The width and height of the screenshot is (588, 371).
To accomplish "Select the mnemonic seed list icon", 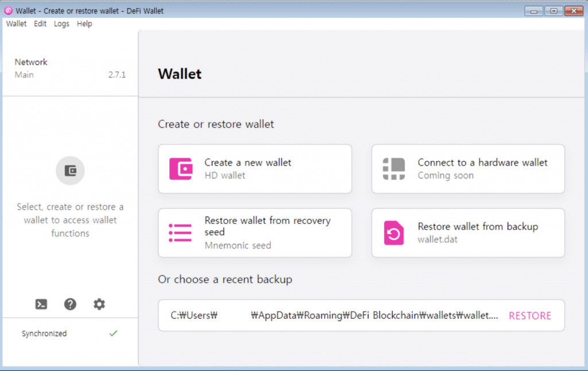I will [x=181, y=233].
